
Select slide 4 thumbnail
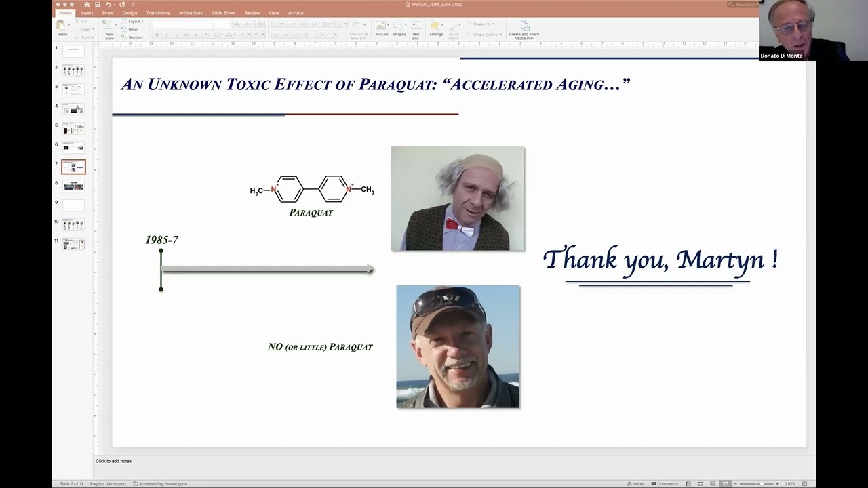coord(73,109)
